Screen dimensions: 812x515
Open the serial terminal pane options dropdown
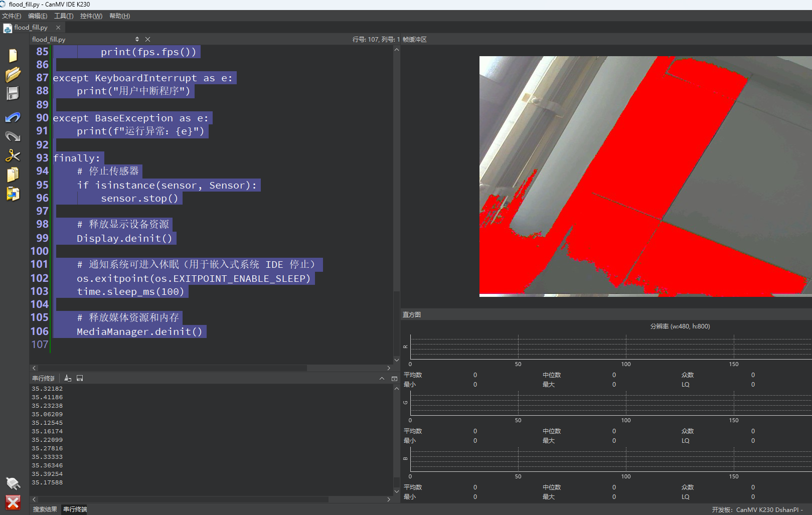(x=394, y=379)
